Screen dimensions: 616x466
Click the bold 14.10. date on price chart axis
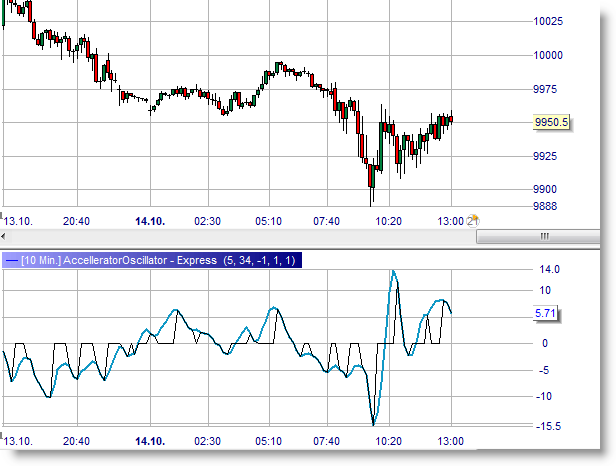pos(150,221)
